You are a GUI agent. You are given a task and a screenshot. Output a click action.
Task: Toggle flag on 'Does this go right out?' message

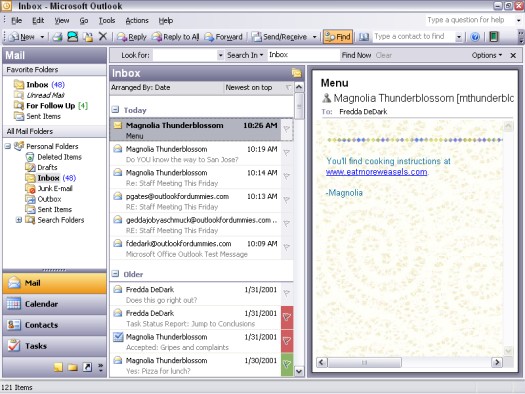coord(287,293)
